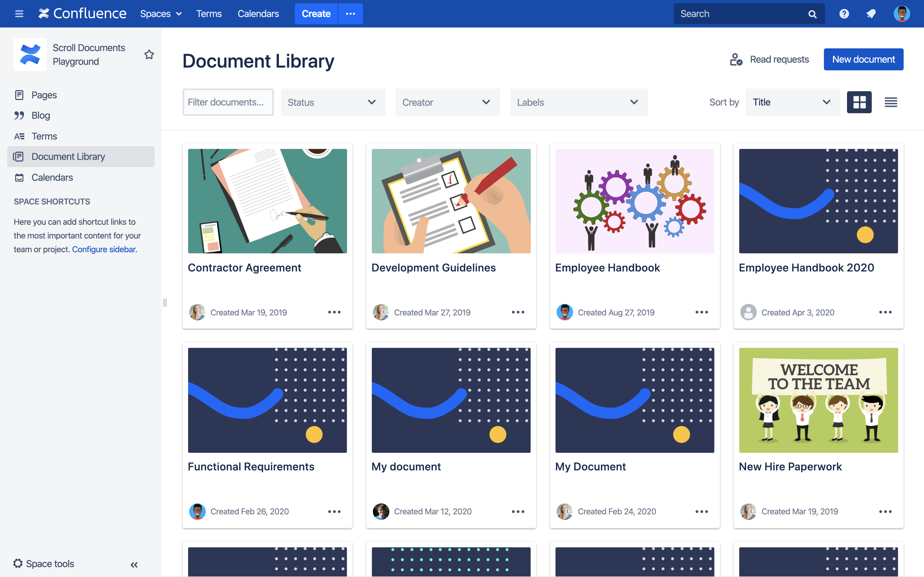The image size is (924, 577).
Task: Switch to list view layout
Action: (x=890, y=102)
